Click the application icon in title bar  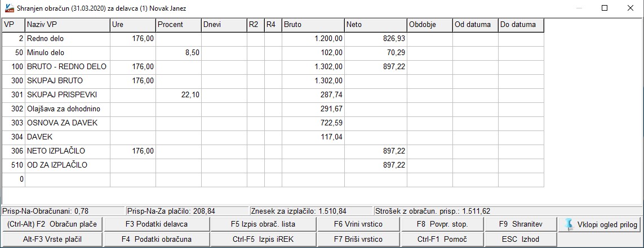point(8,8)
